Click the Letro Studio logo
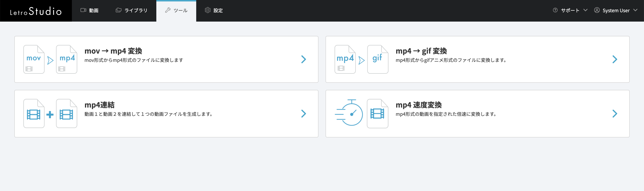 click(x=36, y=11)
